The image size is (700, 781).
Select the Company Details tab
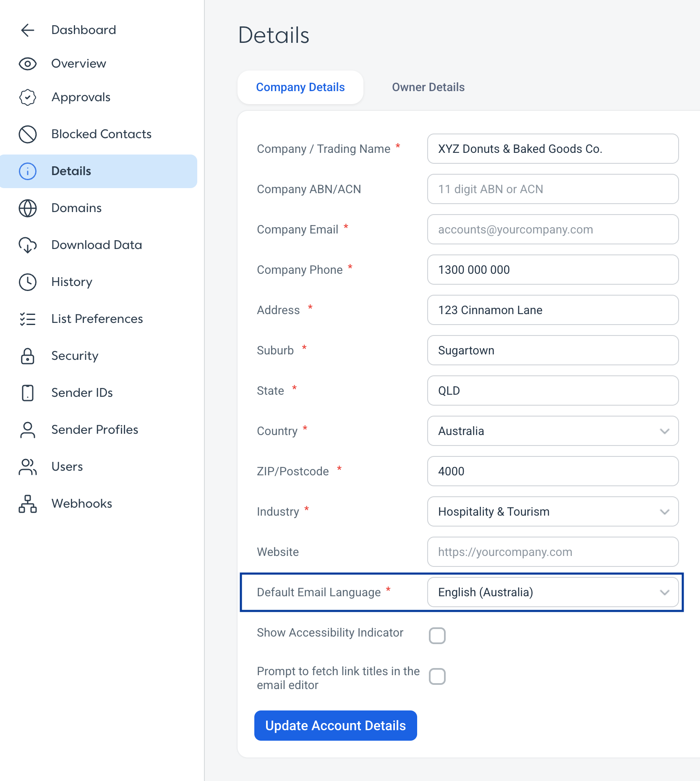(x=300, y=87)
